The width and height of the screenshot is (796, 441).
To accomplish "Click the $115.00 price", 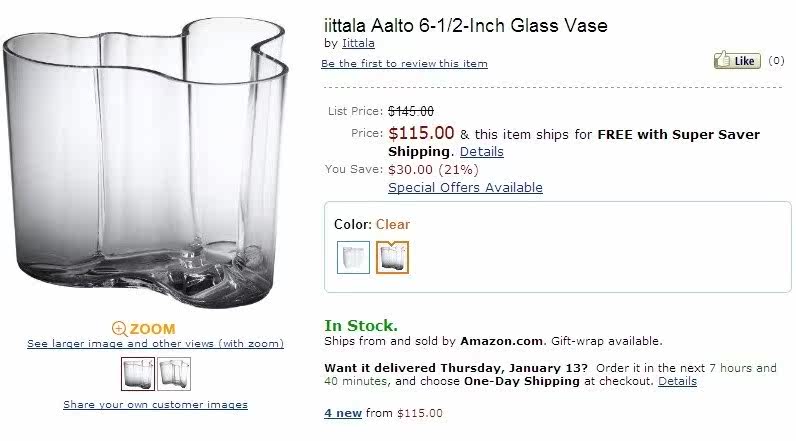I will coord(421,133).
